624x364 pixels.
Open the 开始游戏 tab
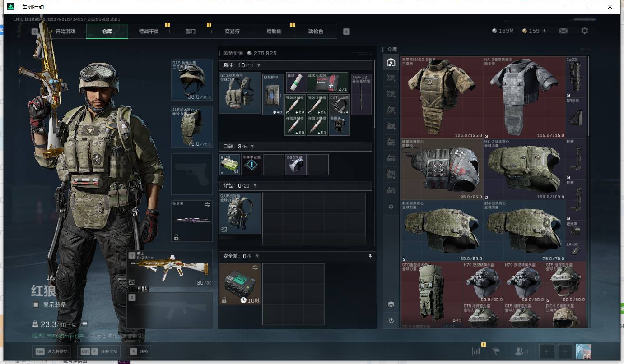pos(65,31)
